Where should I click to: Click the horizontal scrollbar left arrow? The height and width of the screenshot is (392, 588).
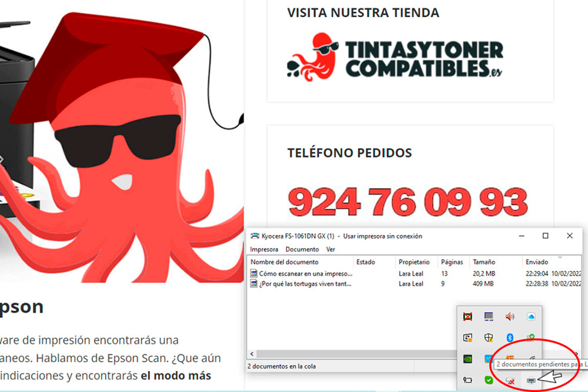point(252,354)
